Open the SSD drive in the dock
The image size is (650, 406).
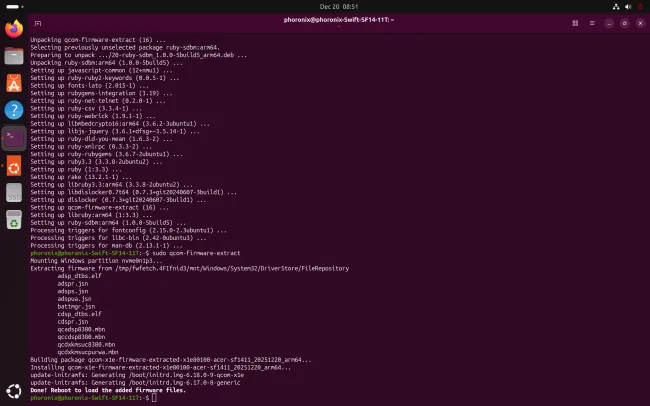pos(14,191)
